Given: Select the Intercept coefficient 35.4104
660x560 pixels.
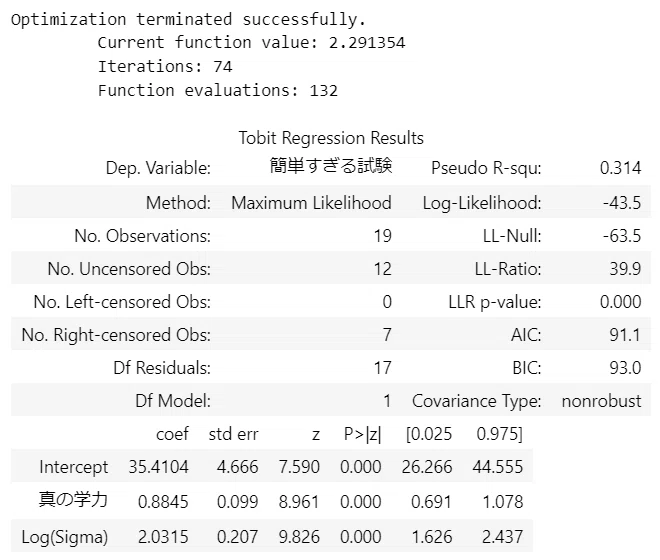Looking at the screenshot, I should pyautogui.click(x=158, y=467).
